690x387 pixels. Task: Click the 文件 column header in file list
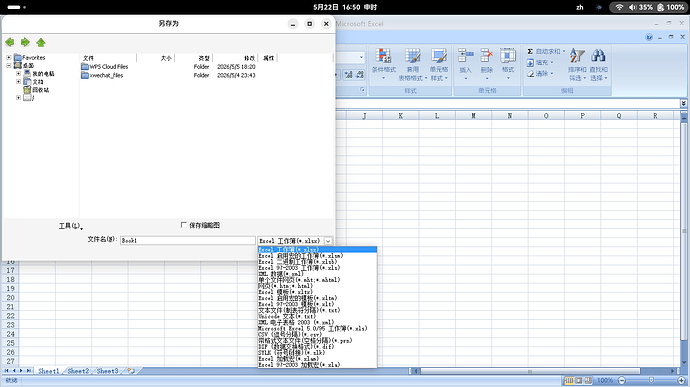point(108,58)
